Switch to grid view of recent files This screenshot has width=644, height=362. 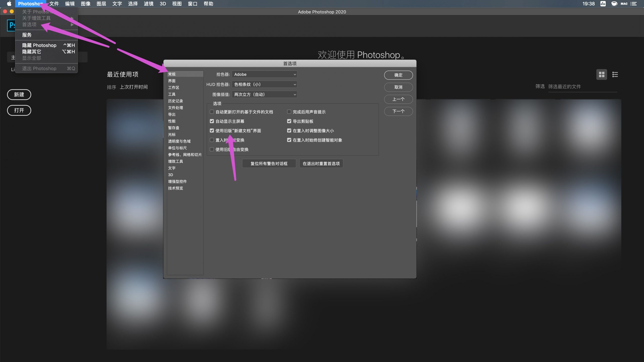[601, 74]
